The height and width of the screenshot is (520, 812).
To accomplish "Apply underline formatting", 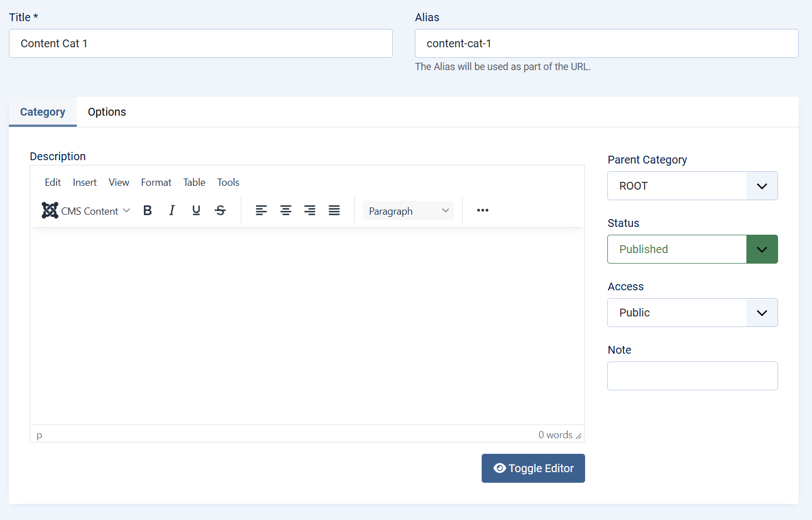I will [196, 210].
